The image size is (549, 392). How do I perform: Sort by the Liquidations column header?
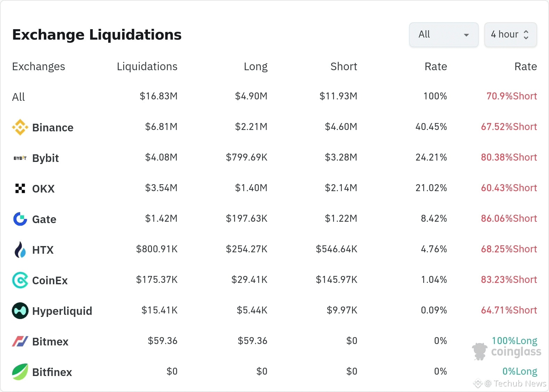pos(147,66)
